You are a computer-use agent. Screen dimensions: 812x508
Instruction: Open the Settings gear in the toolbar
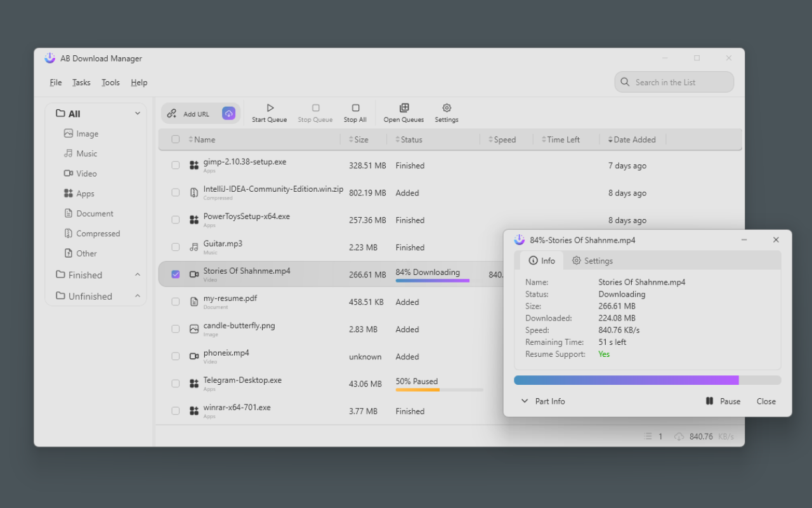pos(446,108)
